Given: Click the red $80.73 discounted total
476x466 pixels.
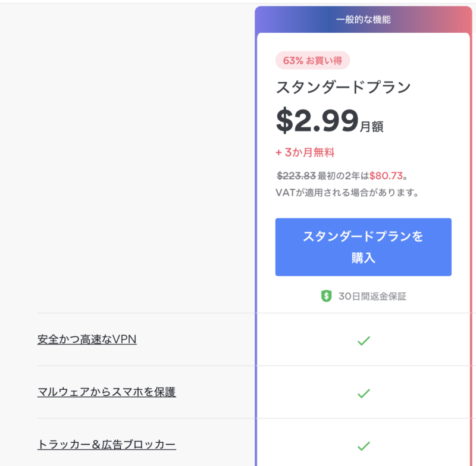Looking at the screenshot, I should point(386,176).
